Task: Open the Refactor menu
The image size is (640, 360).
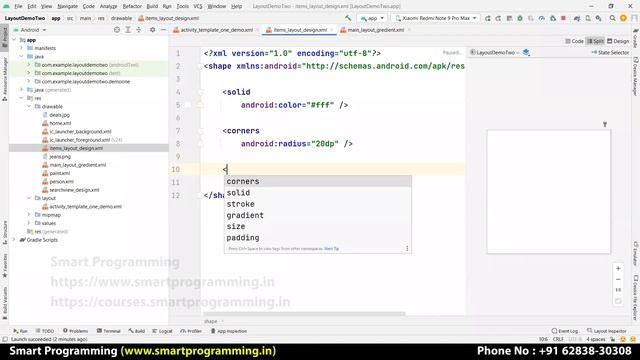Action: tap(132, 6)
